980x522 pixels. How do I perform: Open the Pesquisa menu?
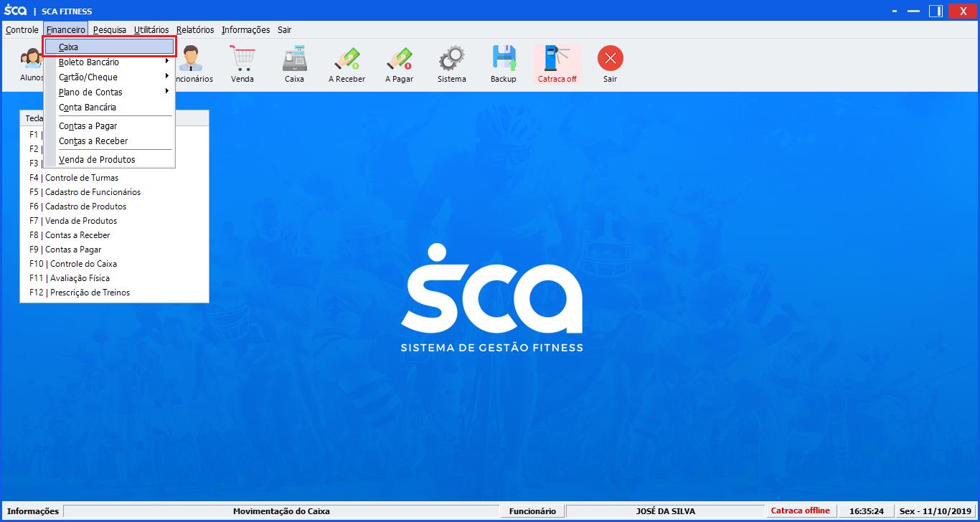(110, 30)
